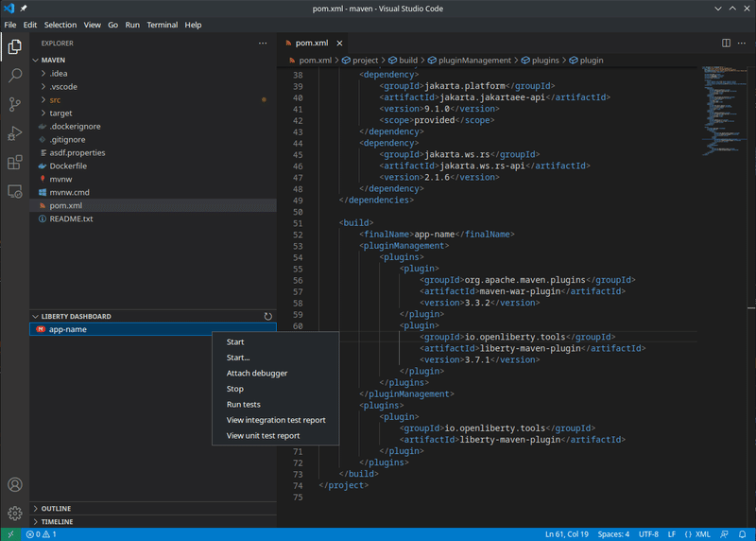The image size is (756, 541).
Task: Select app-name in Liberty Dashboard
Action: click(153, 329)
